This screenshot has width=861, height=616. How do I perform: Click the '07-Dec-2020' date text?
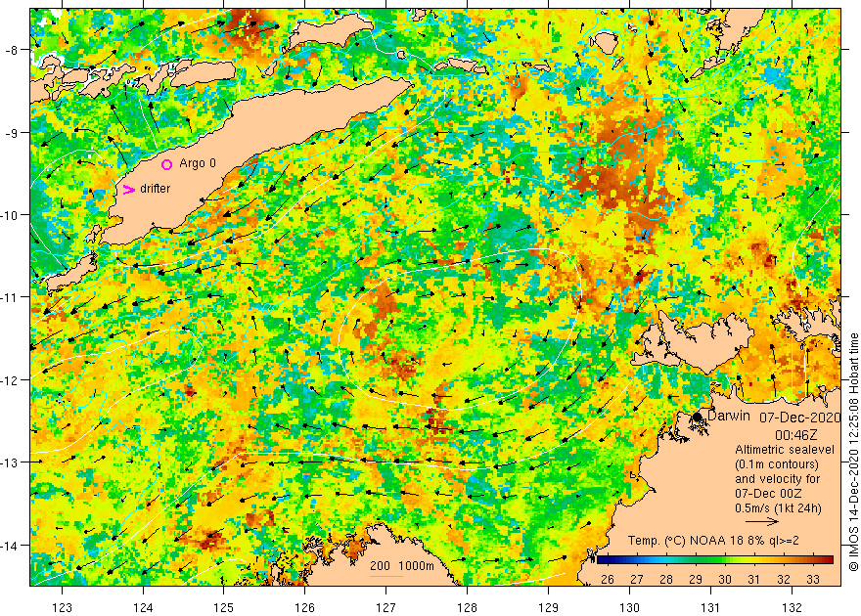(800, 418)
